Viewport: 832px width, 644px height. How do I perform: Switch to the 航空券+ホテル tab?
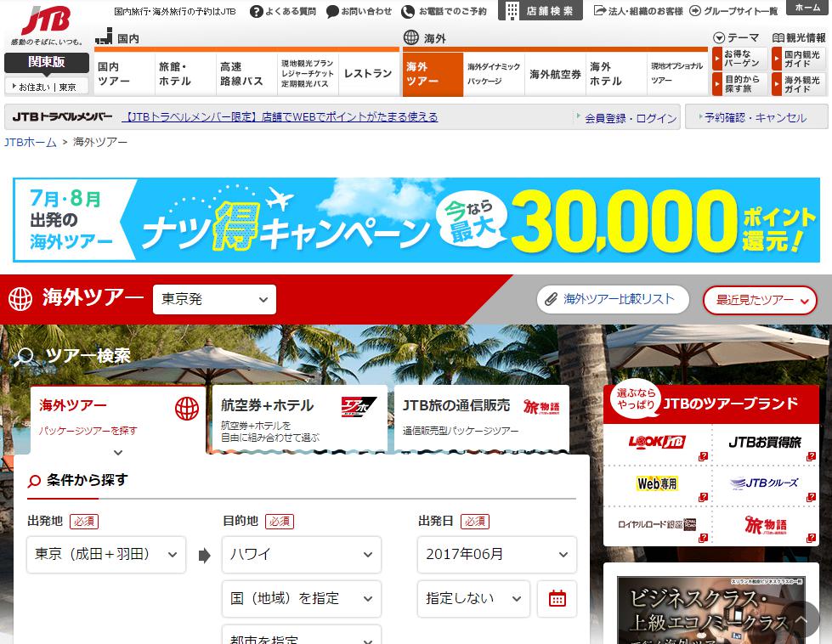[x=300, y=419]
